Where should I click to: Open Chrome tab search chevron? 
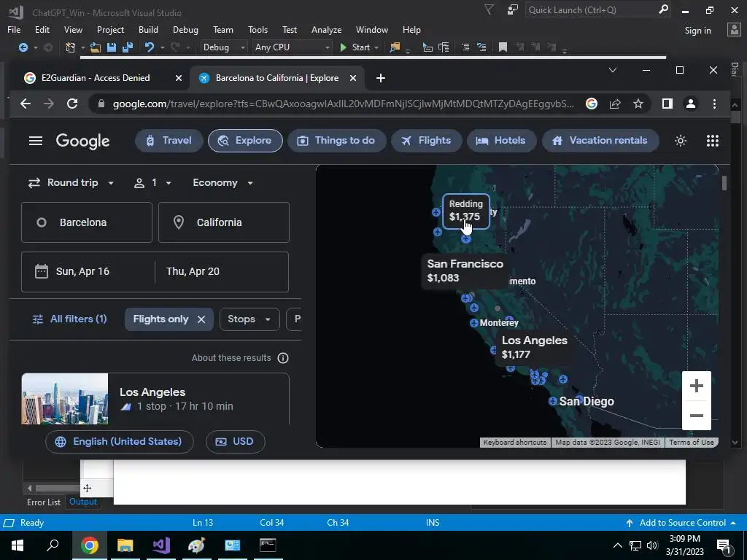pyautogui.click(x=613, y=70)
